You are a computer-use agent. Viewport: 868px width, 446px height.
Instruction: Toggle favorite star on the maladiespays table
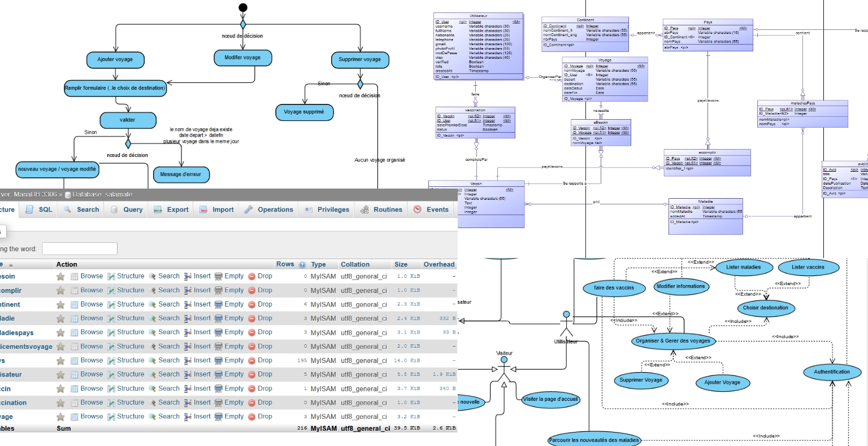(x=60, y=333)
